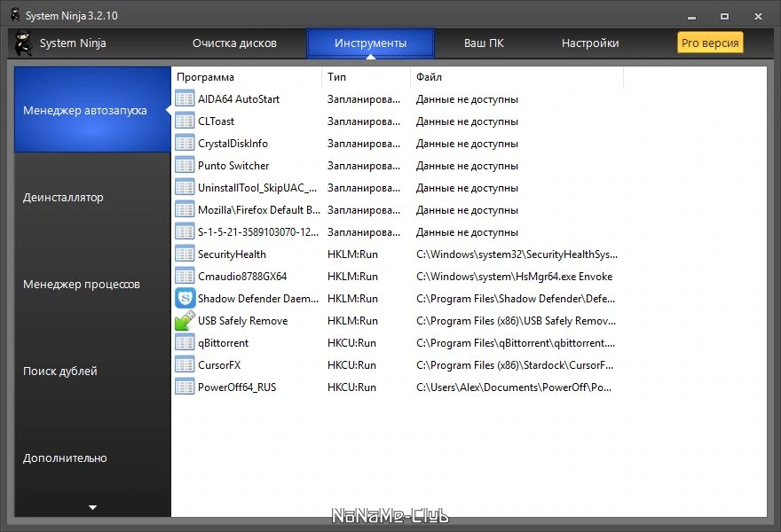
Task: Sort by the Программа column header
Action: click(x=205, y=77)
